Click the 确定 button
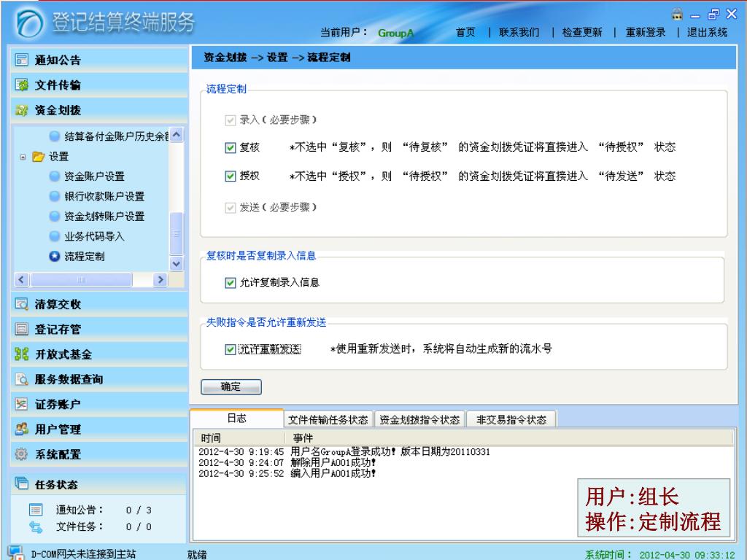The height and width of the screenshot is (560, 747). pyautogui.click(x=231, y=386)
